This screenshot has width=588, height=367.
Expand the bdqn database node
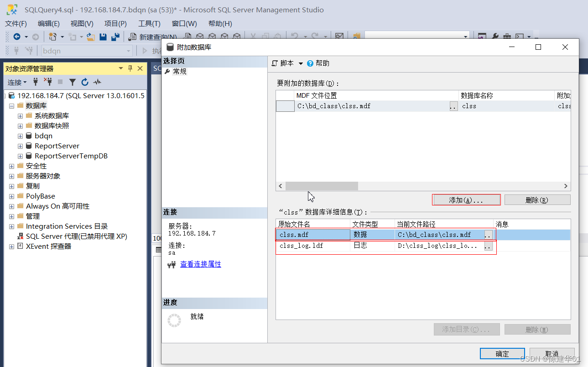[x=20, y=136]
